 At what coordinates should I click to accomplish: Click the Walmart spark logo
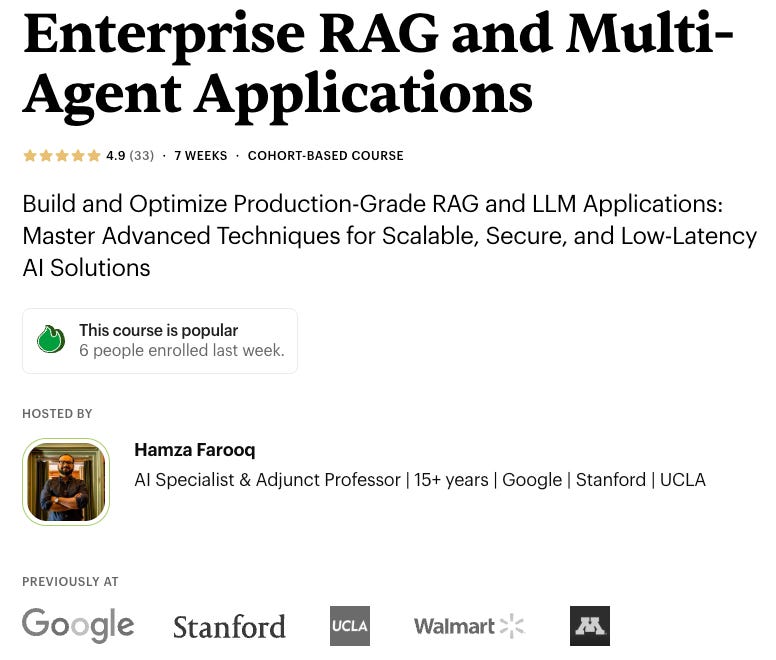click(x=469, y=626)
